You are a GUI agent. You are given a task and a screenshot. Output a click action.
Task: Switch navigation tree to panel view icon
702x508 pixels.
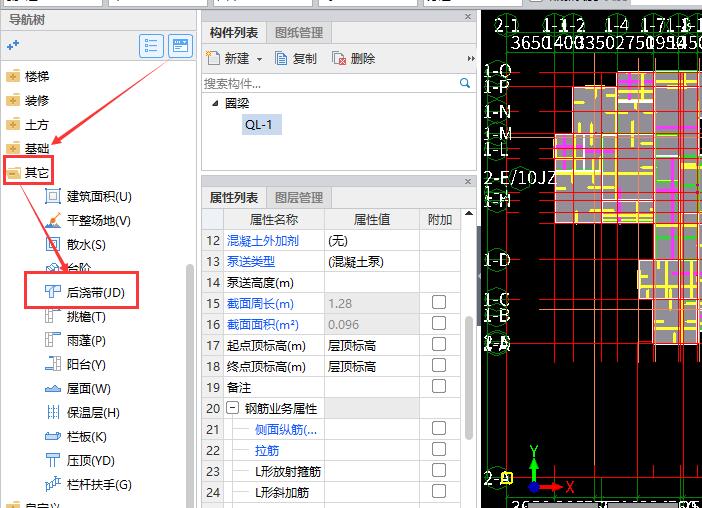coord(180,46)
